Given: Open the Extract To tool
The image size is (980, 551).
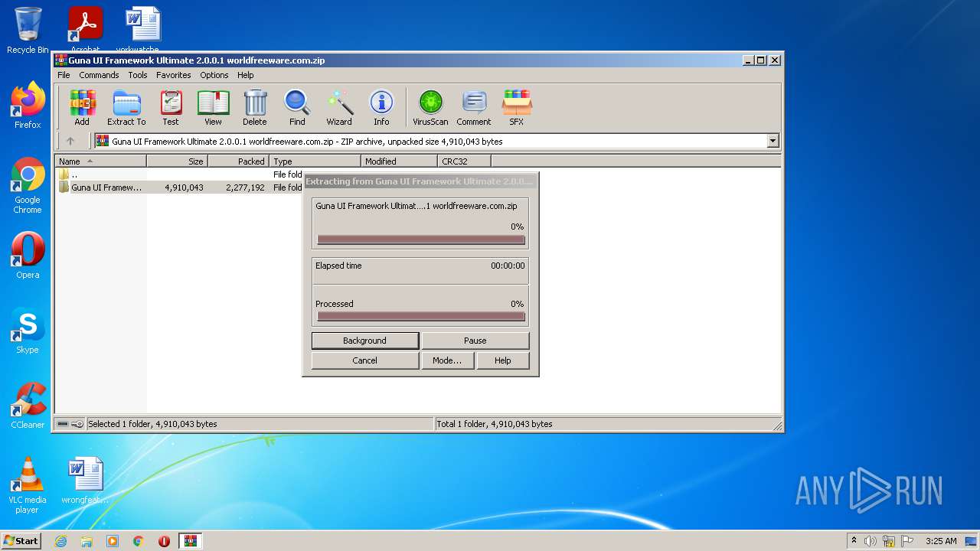Looking at the screenshot, I should (x=126, y=107).
